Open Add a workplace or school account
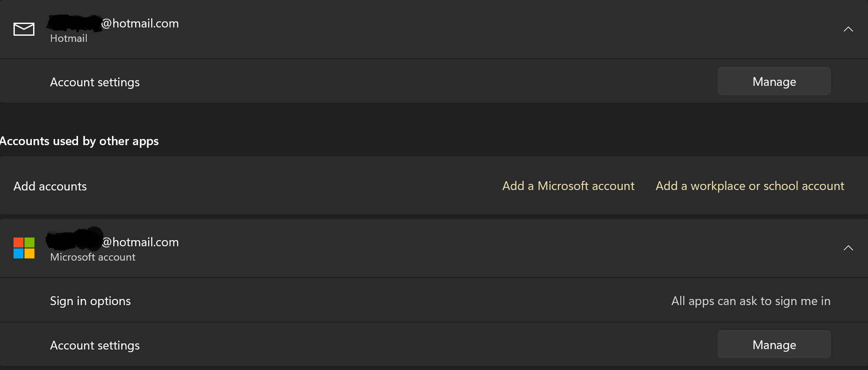The image size is (868, 370). (x=750, y=186)
